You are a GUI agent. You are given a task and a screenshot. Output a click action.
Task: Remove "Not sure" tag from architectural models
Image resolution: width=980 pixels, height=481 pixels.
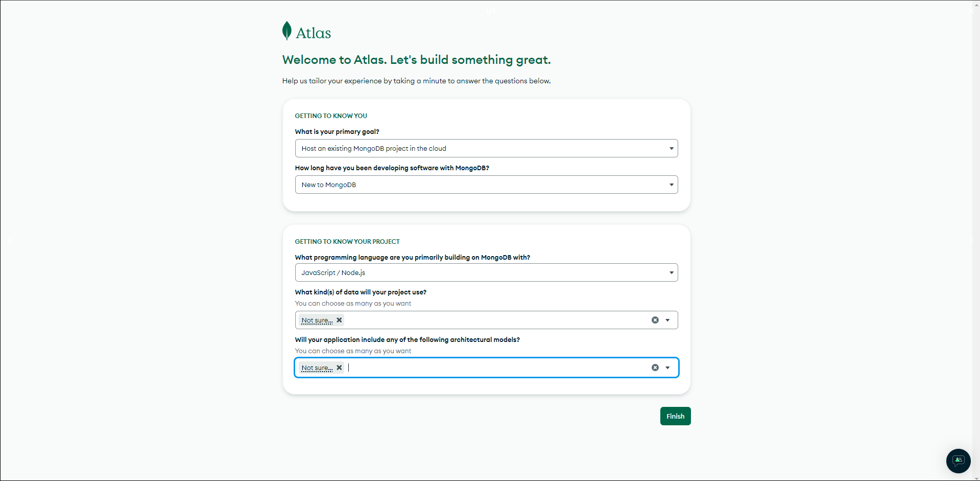pos(339,368)
